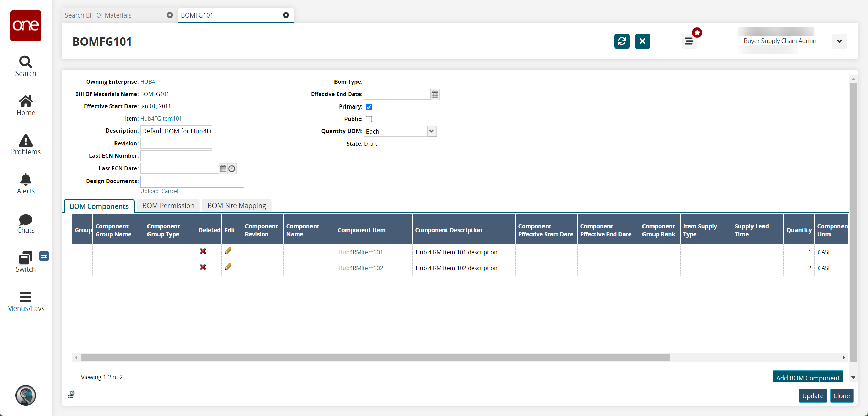Open the Buyer Supply Chain Admin dropdown
Viewport: 868px width, 416px height.
click(840, 41)
